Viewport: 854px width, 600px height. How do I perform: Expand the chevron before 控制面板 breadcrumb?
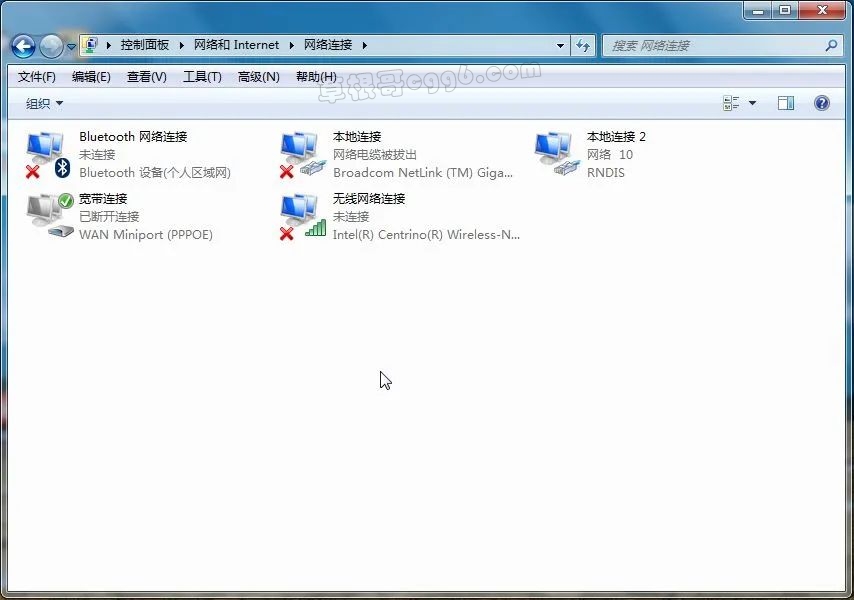(x=108, y=45)
